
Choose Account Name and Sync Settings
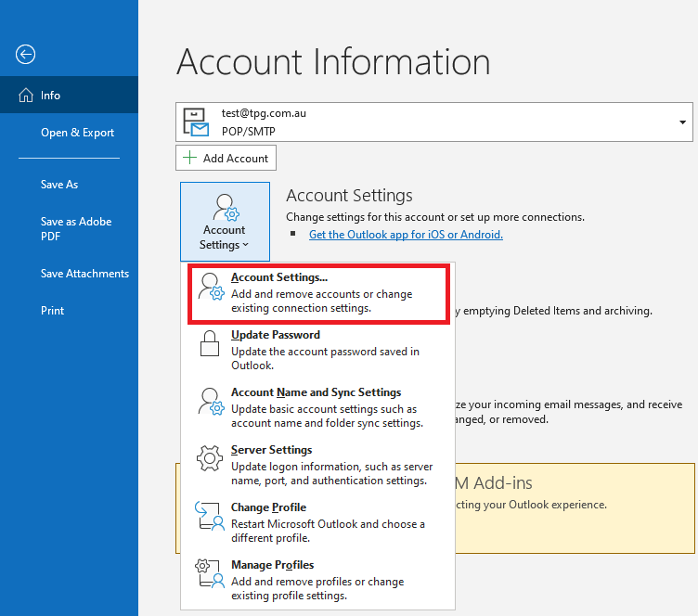[x=317, y=407]
